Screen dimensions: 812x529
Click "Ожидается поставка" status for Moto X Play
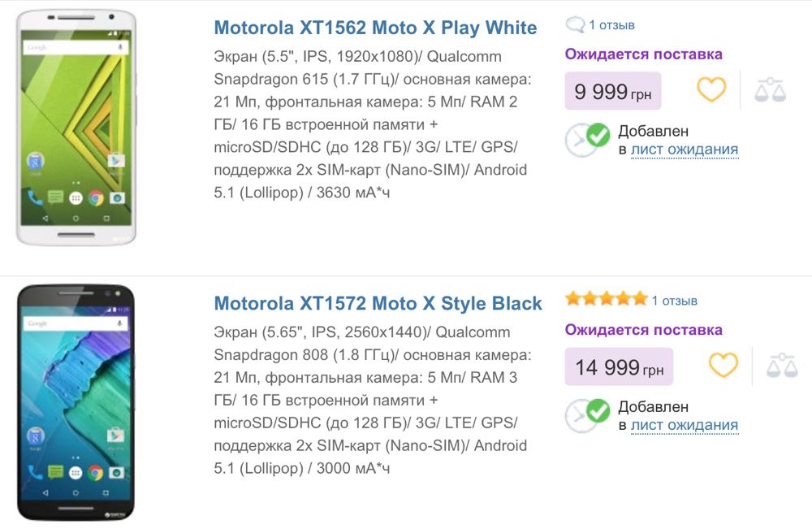pos(643,54)
